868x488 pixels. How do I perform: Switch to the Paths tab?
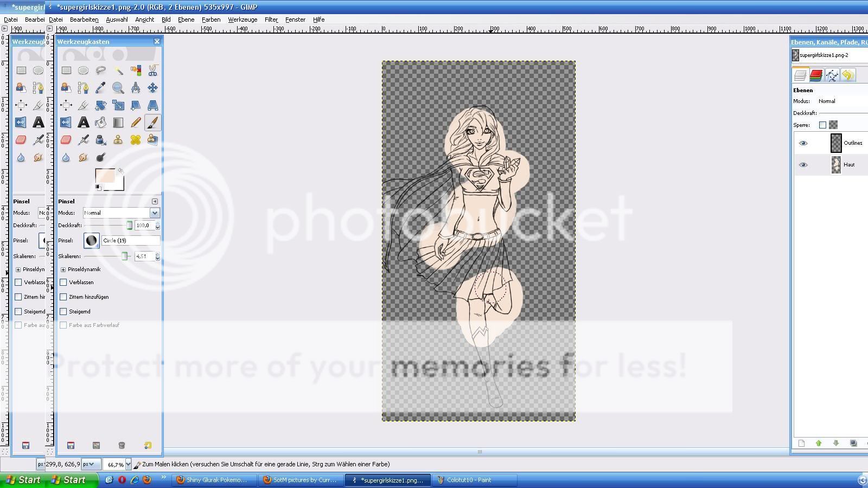click(x=832, y=75)
